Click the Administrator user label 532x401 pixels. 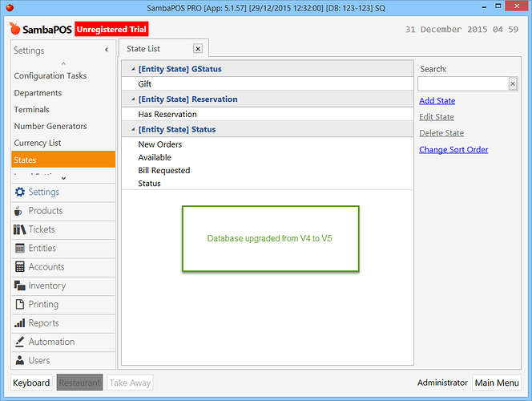pos(442,383)
